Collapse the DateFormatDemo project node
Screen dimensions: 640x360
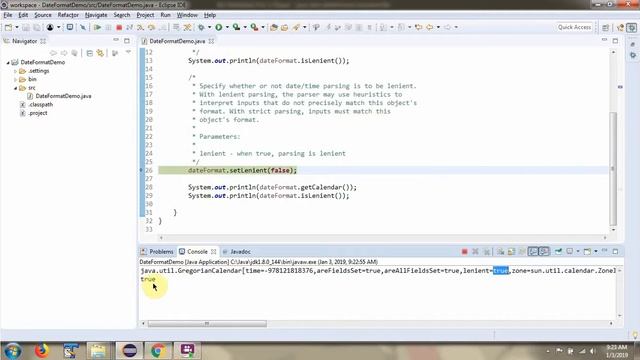coord(8,62)
